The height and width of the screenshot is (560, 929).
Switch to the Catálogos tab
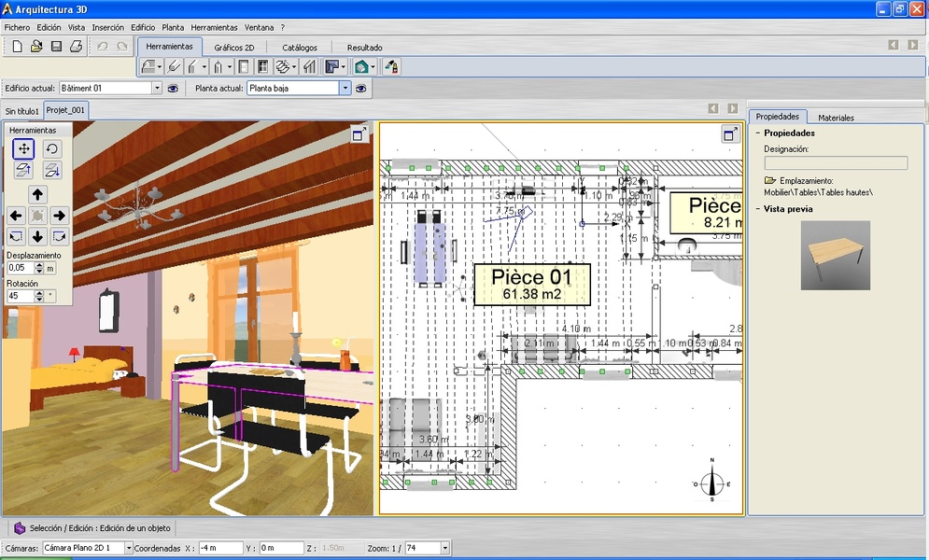300,47
